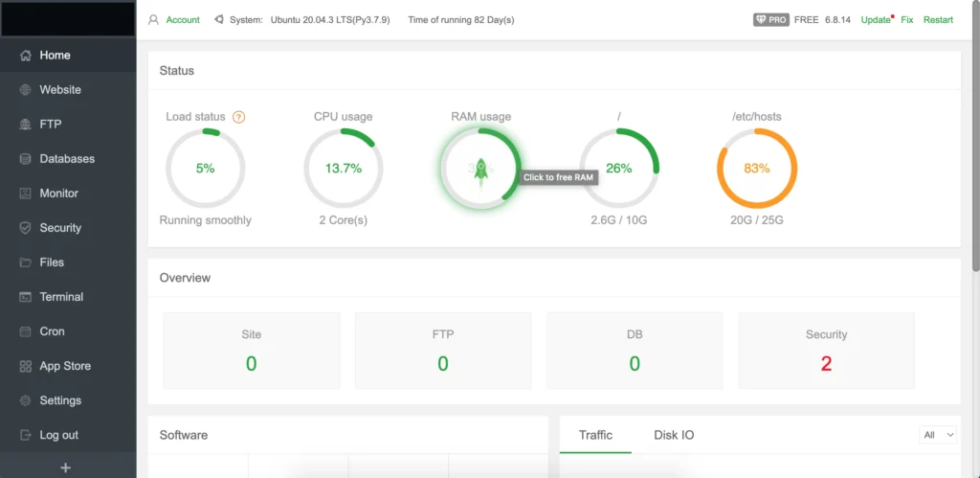
Task: Click the Account user icon
Action: pos(153,19)
